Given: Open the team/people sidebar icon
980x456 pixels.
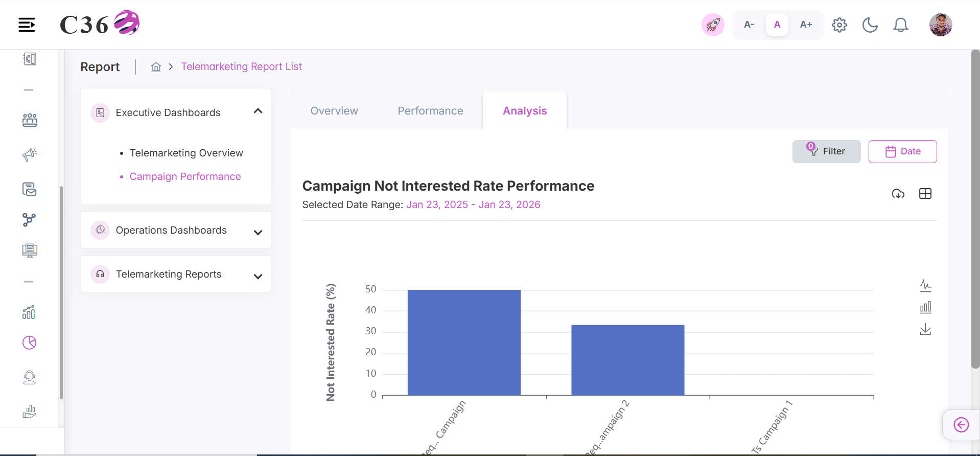Looking at the screenshot, I should (30, 120).
